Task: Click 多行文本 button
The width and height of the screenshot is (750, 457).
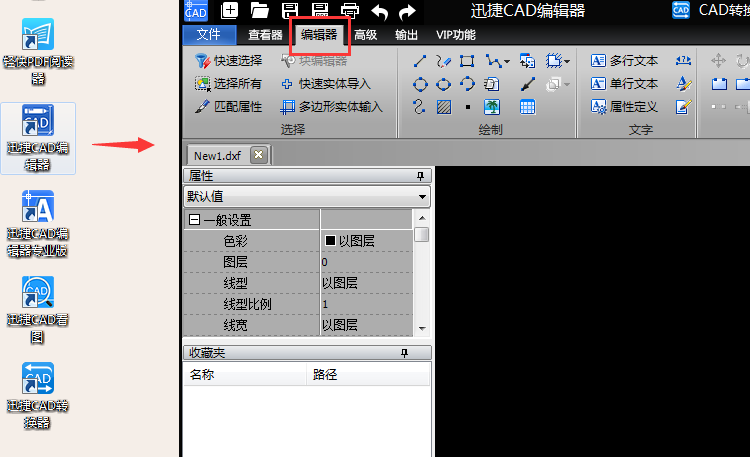Action: pyautogui.click(x=624, y=61)
